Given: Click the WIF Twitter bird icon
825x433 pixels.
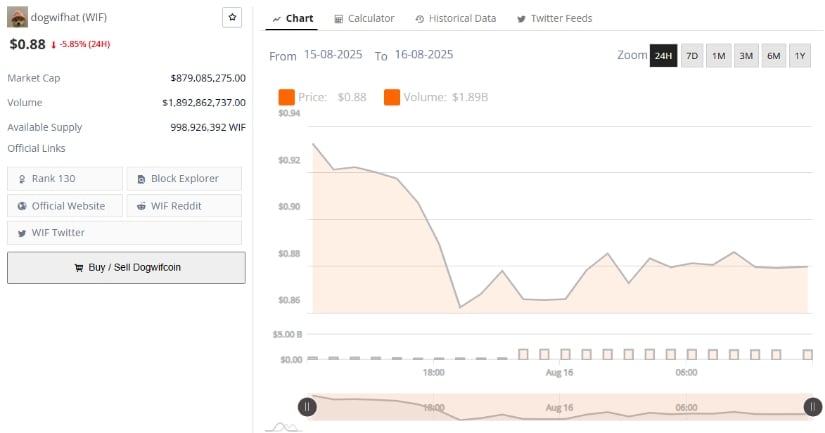Looking at the screenshot, I should coord(22,233).
